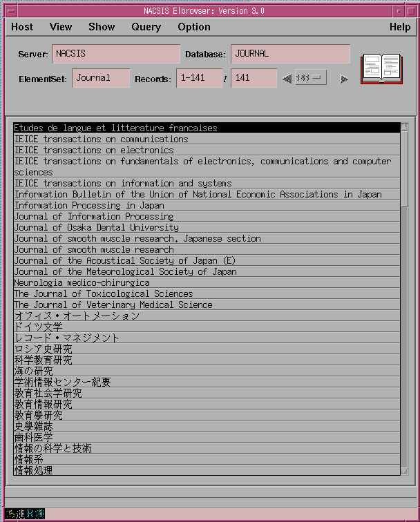420x522 pixels.
Task: Select 海の研究 row
Action: (207, 371)
